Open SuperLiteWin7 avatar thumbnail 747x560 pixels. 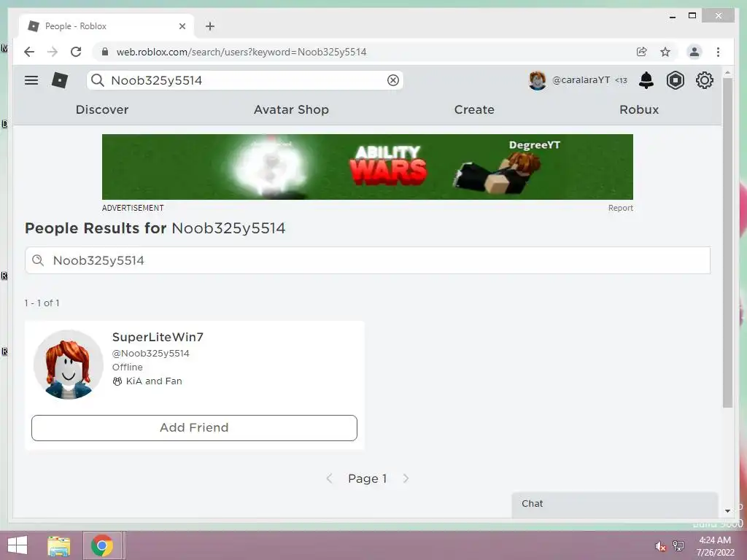pos(69,365)
